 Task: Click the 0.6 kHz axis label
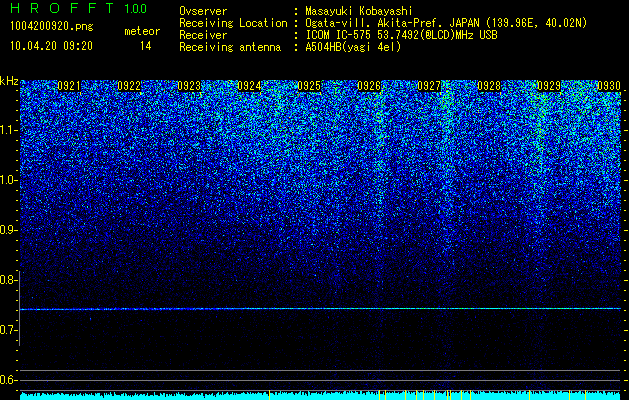pyautogui.click(x=9, y=380)
